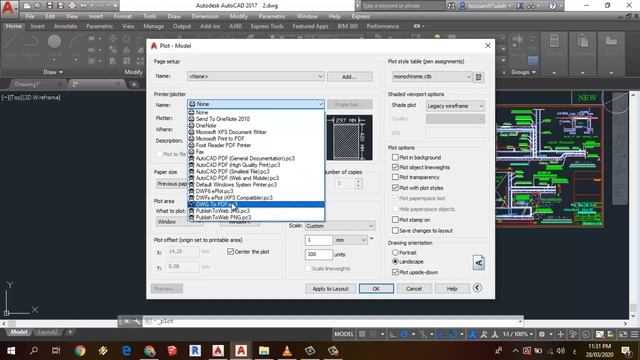Open plot style table monochrome.ctb dropdown

point(431,76)
